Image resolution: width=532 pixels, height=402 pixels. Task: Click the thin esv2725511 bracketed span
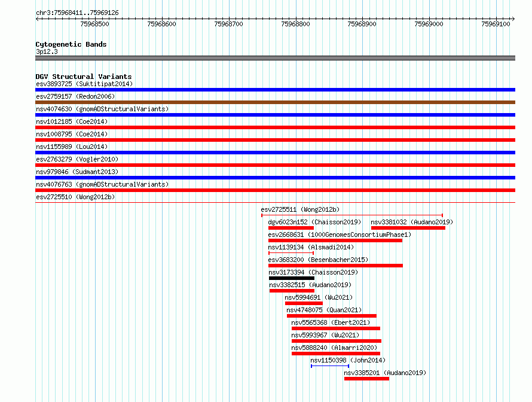pos(352,215)
